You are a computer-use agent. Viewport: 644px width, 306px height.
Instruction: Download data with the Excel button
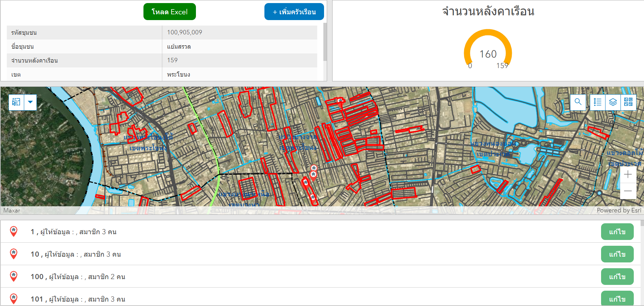[169, 12]
